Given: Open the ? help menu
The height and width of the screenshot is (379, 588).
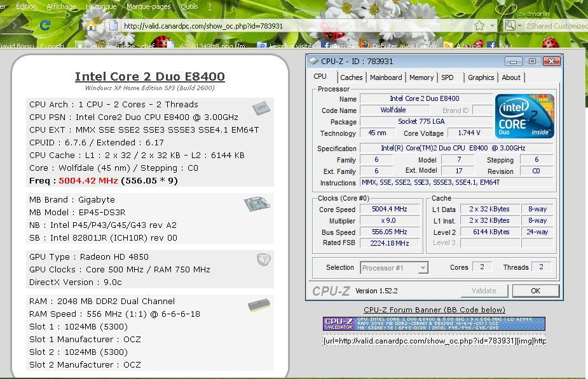Looking at the screenshot, I should [x=210, y=6].
